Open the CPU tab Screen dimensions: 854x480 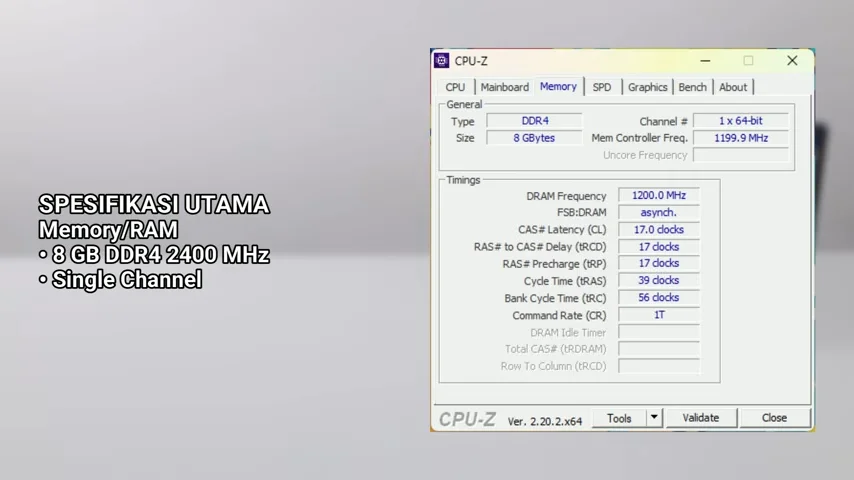(455, 87)
